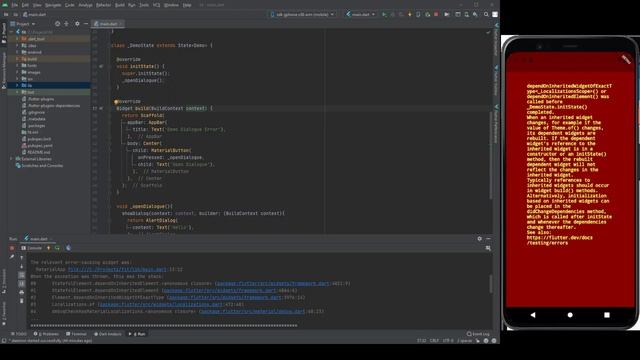Expand External Libraries node arrow
The width and height of the screenshot is (640, 360).
[11, 159]
